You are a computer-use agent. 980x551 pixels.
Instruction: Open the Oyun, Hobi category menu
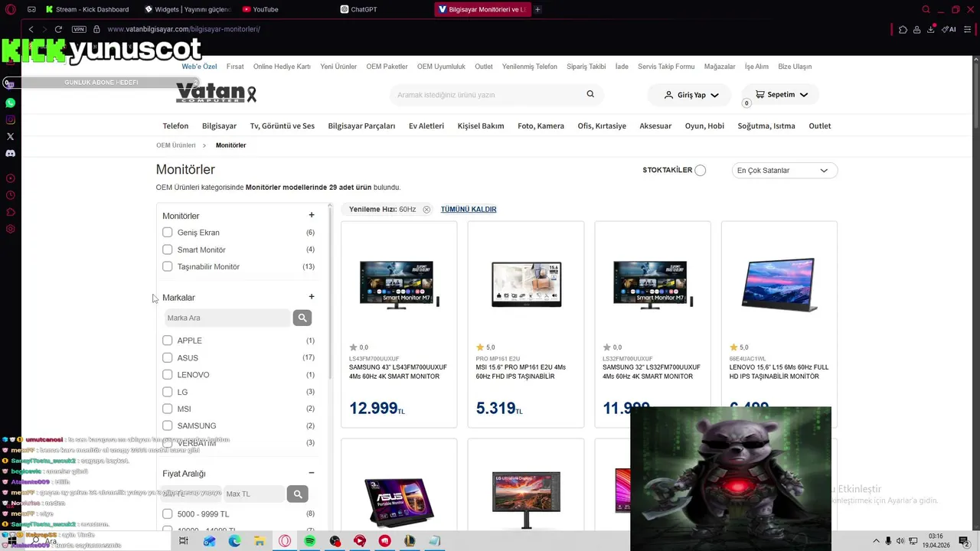click(x=704, y=126)
